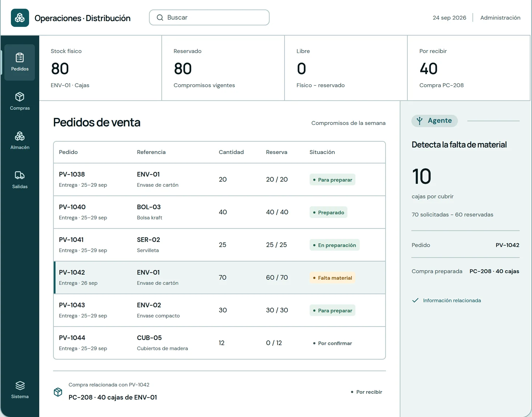532x417 pixels.
Task: Select order row PV-1042
Action: coord(219,278)
